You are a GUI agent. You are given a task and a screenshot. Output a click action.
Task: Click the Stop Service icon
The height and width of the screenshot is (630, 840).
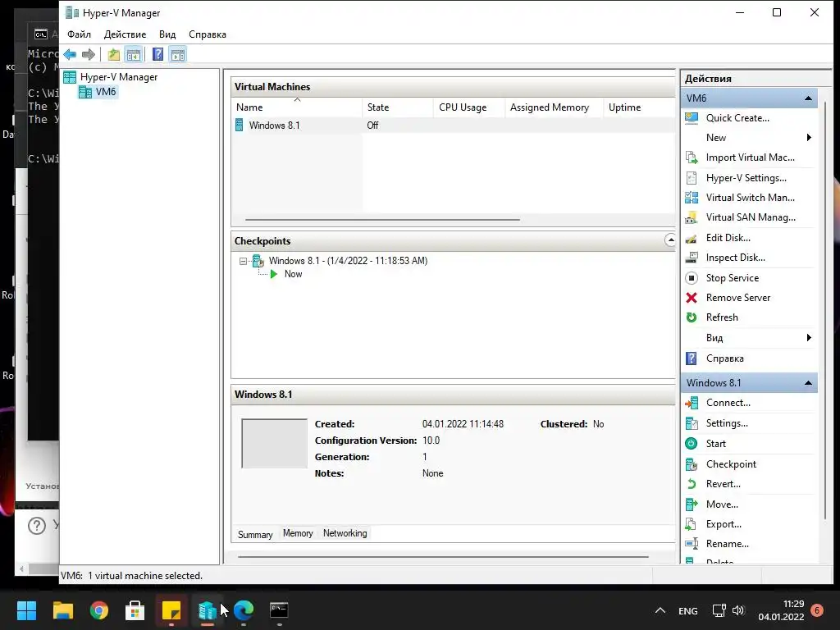point(692,278)
